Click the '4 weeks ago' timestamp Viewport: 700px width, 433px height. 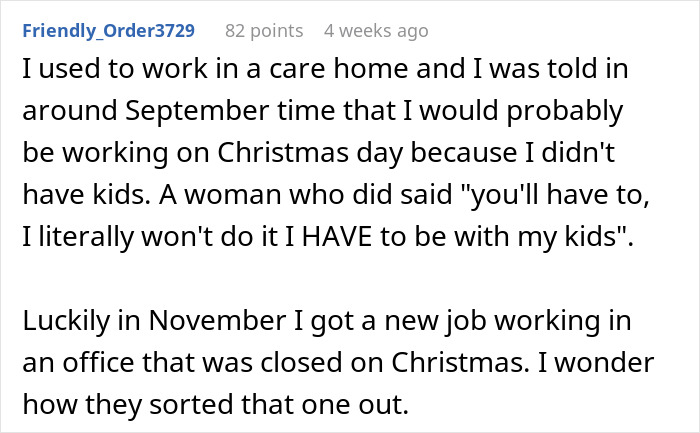coord(376,31)
